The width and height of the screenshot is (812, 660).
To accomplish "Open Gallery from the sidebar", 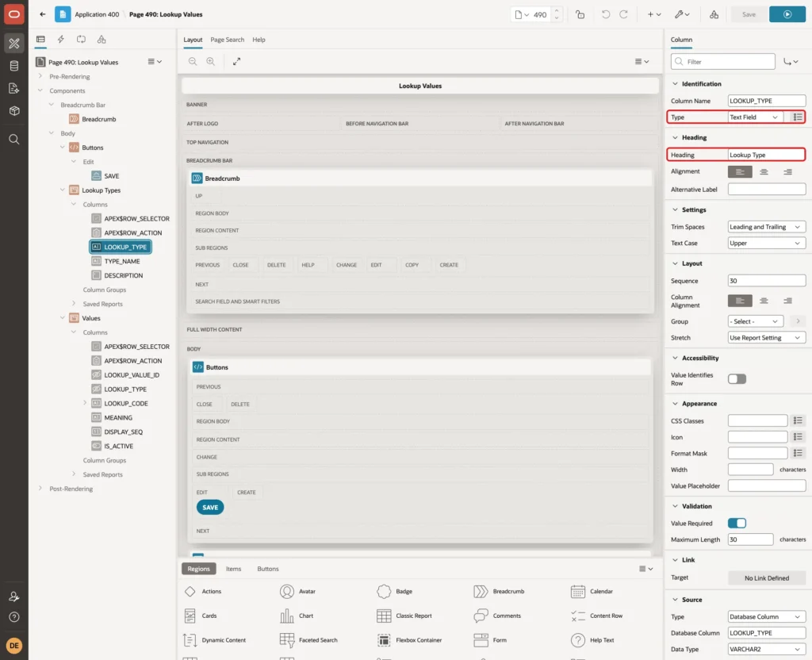I will tap(14, 111).
